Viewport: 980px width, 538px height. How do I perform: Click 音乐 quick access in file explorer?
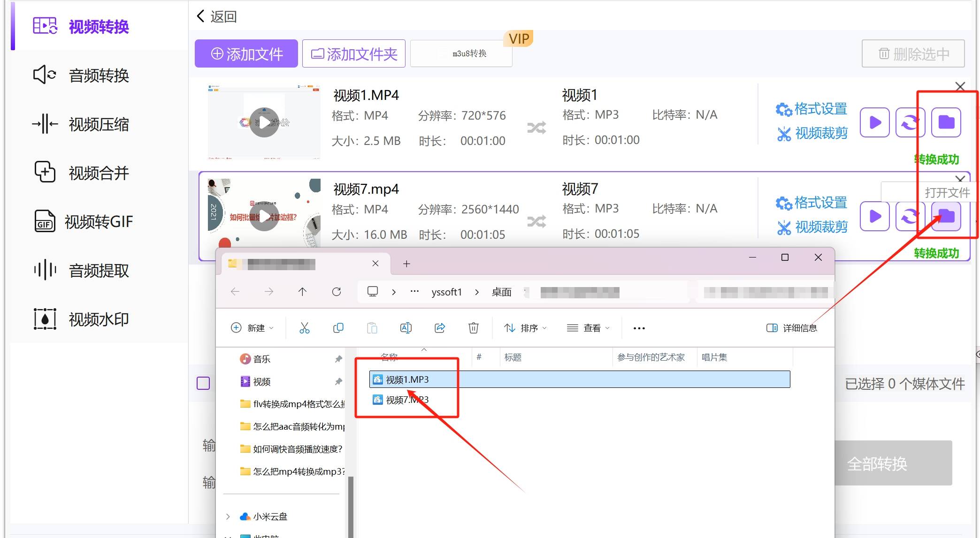pos(261,358)
